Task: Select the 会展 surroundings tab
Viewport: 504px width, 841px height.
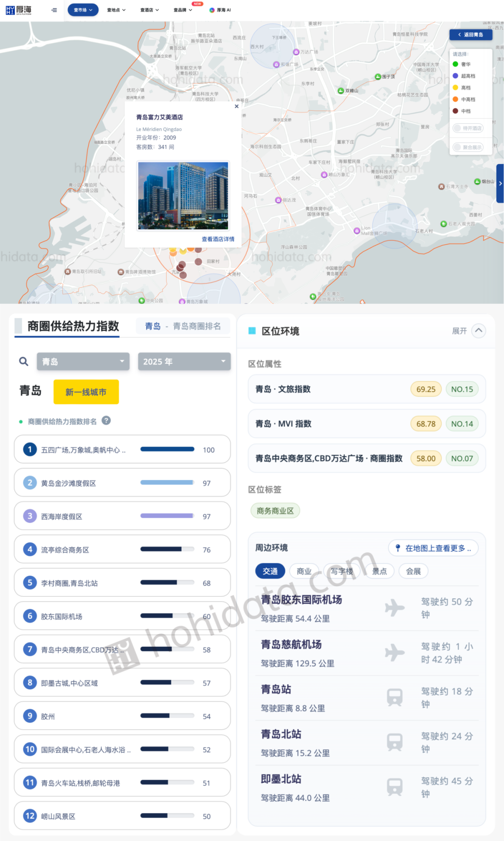Action: (x=413, y=571)
